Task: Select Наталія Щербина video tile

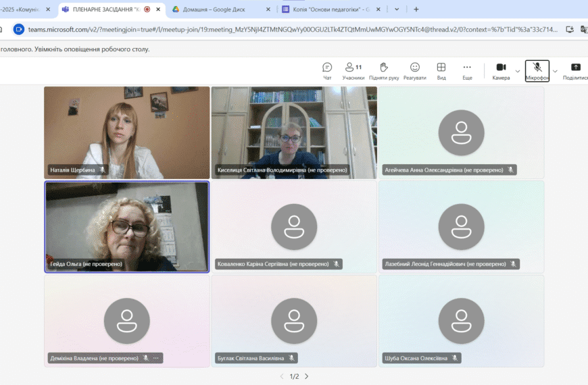Action: pos(127,132)
